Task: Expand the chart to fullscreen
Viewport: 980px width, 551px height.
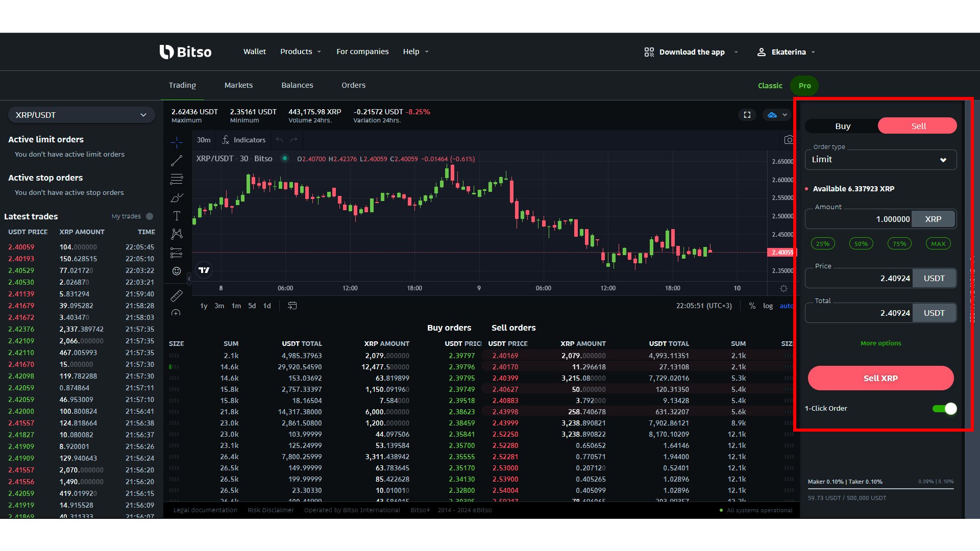Action: coord(747,115)
